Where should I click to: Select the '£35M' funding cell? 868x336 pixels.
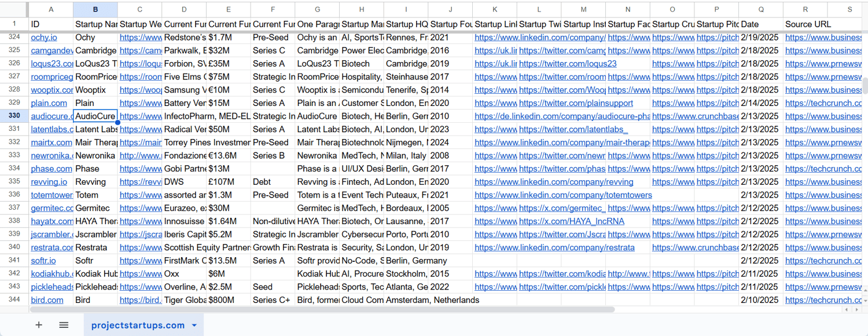click(x=229, y=64)
